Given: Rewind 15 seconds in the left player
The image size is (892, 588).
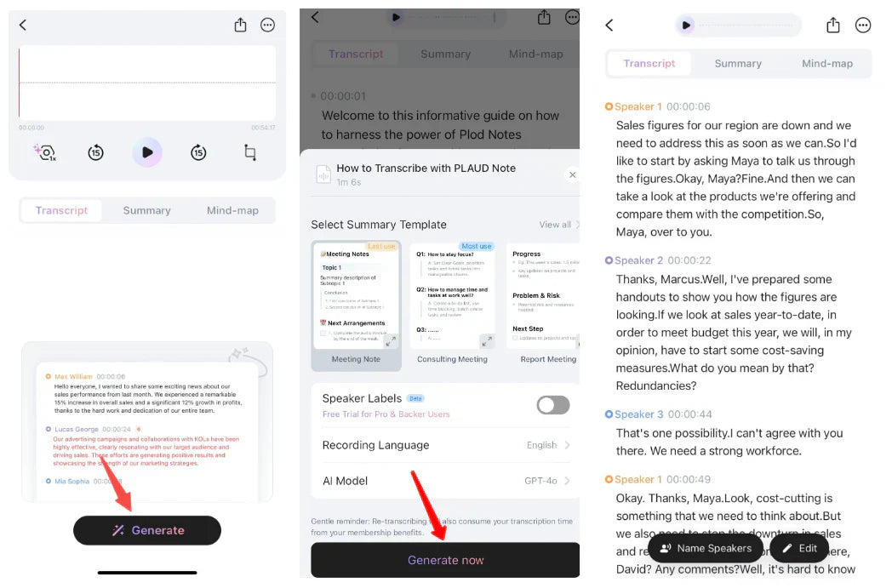Looking at the screenshot, I should tap(95, 152).
